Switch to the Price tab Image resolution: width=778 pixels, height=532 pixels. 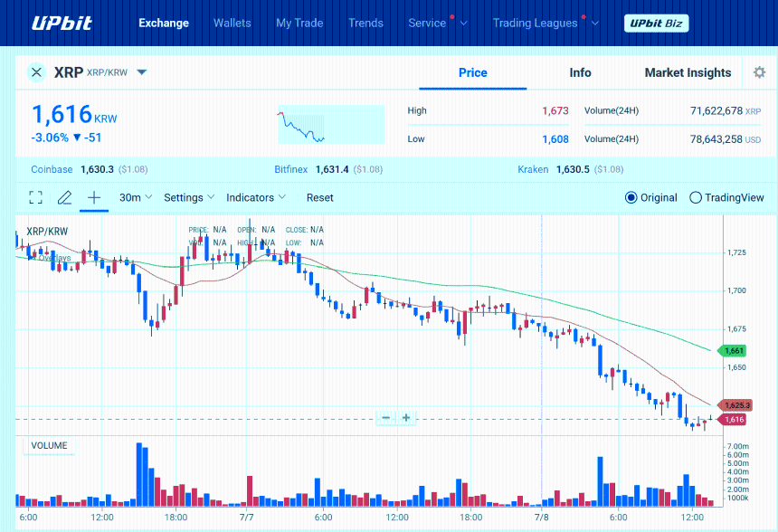[473, 73]
